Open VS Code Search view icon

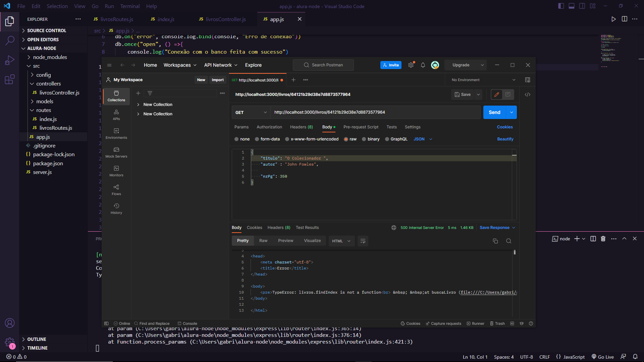[10, 41]
